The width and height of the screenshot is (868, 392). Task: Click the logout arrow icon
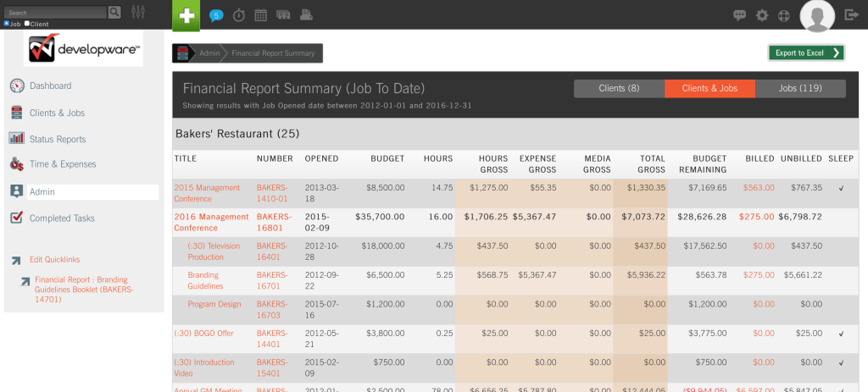click(852, 15)
